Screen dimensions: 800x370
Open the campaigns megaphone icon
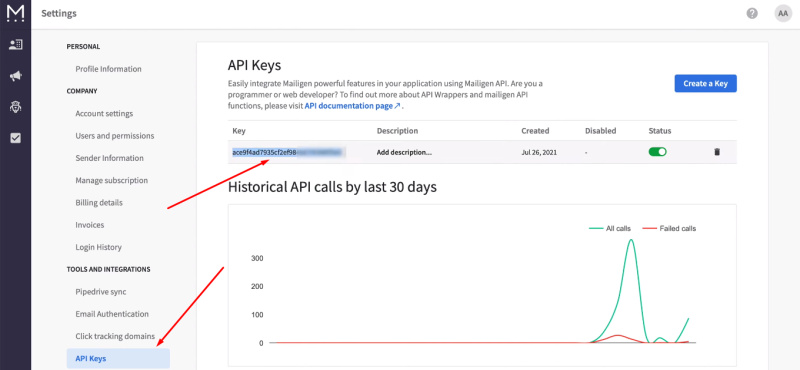click(15, 76)
